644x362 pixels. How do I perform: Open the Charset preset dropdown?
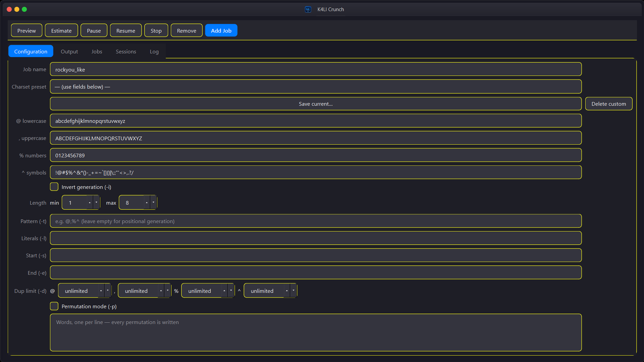click(x=316, y=86)
